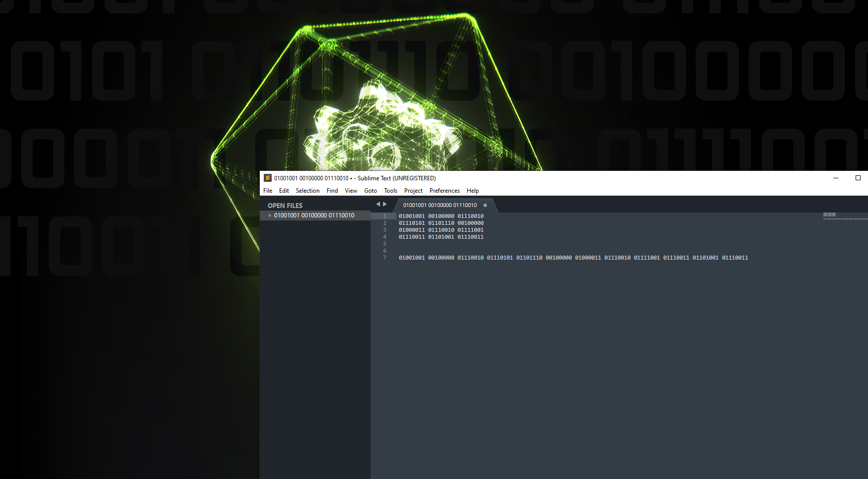Image resolution: width=868 pixels, height=479 pixels.
Task: Open the Selection menu
Action: pyautogui.click(x=308, y=191)
